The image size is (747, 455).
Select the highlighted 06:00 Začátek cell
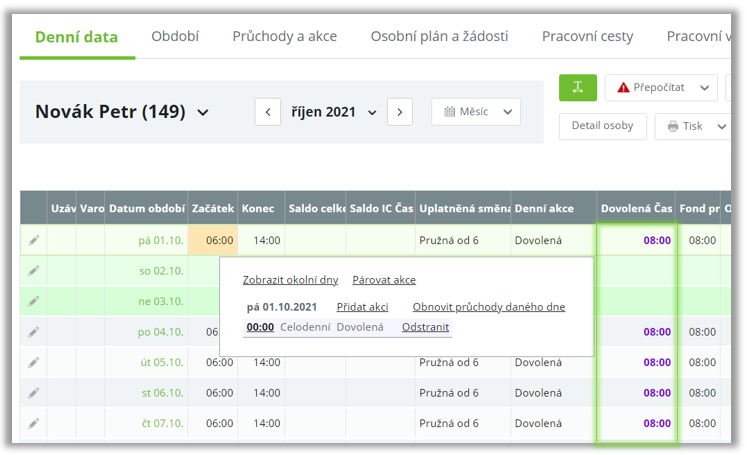pyautogui.click(x=213, y=240)
